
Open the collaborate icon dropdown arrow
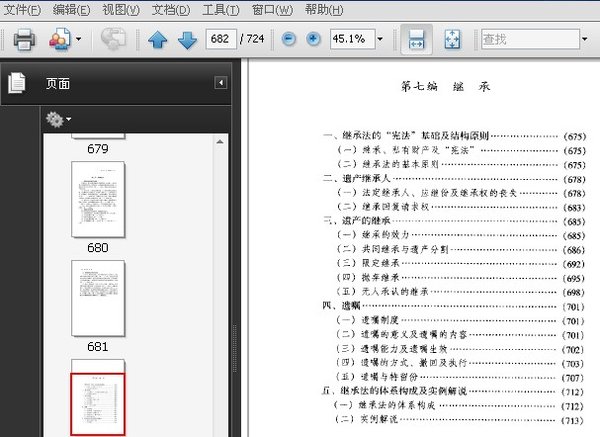(78, 39)
